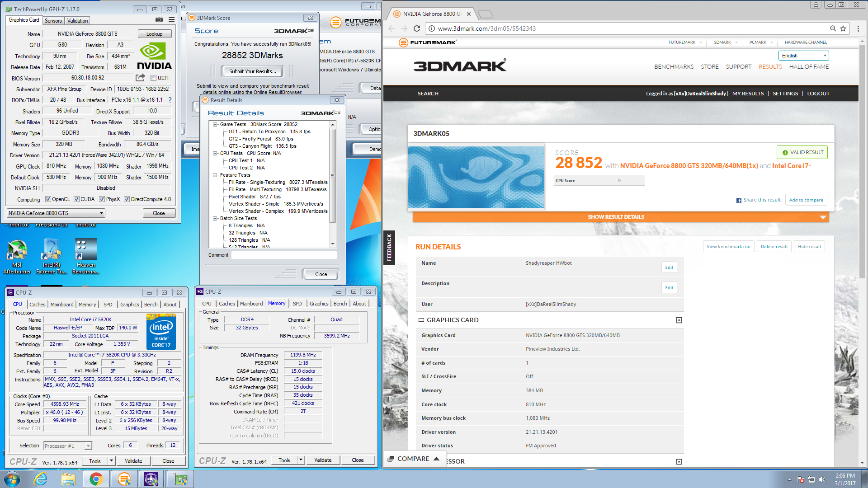Viewport: 868px width, 488px height.
Task: Collapse the Game Tests tree node
Action: [215, 124]
